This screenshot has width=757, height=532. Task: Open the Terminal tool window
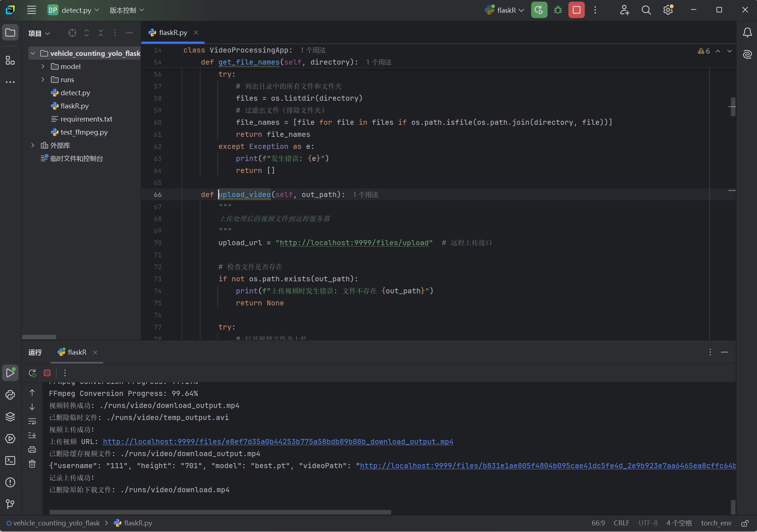[10, 460]
